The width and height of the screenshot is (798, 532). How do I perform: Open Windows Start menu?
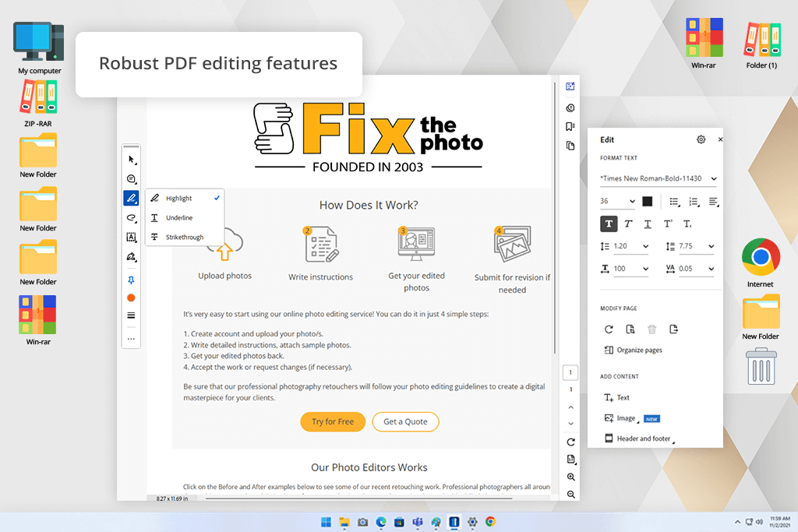(x=327, y=522)
